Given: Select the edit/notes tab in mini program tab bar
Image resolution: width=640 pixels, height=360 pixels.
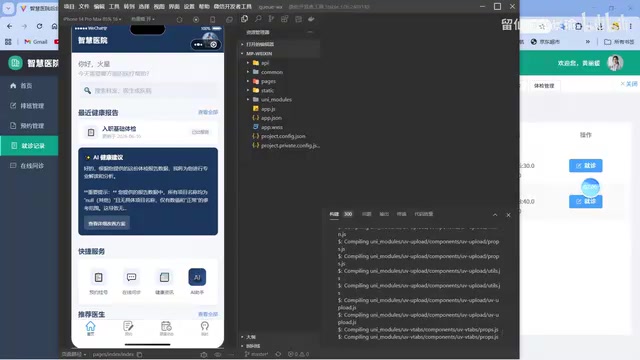Looking at the screenshot, I should point(128,328).
